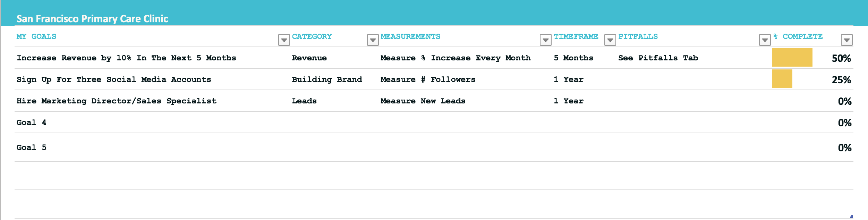
Task: Open the MY GOALS column filter dropdown
Action: point(284,40)
